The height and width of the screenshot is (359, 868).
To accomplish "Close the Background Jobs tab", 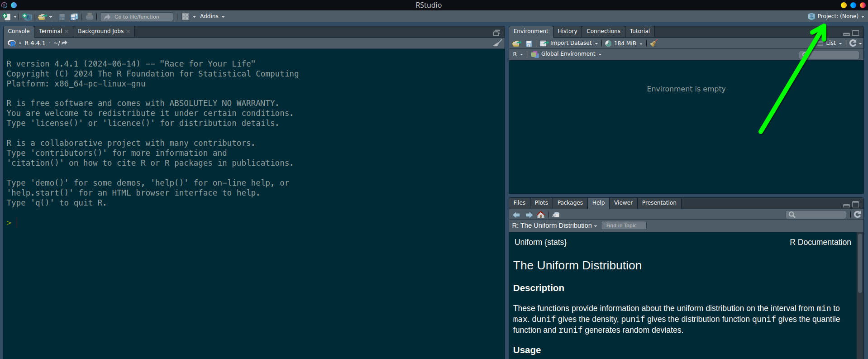I will [128, 31].
